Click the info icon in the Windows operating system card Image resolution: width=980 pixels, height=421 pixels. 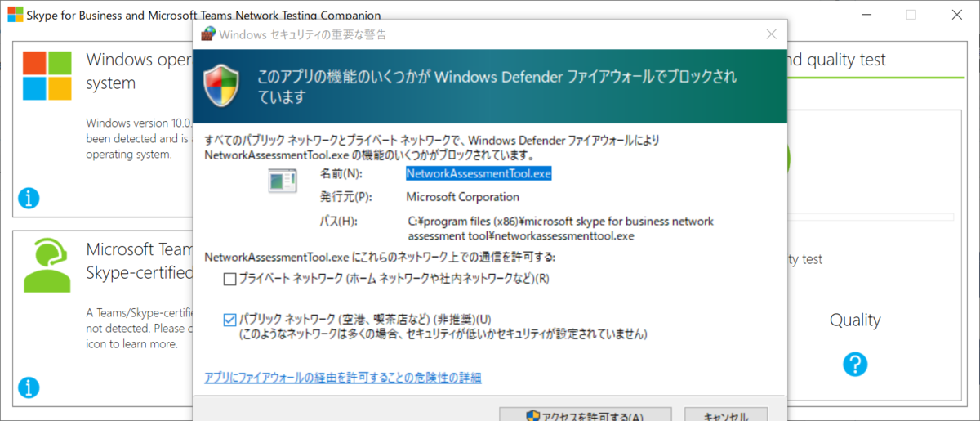click(x=29, y=198)
